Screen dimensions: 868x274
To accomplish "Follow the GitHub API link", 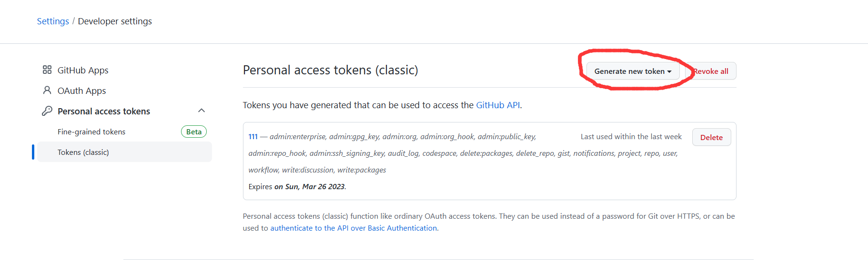I will coord(498,105).
